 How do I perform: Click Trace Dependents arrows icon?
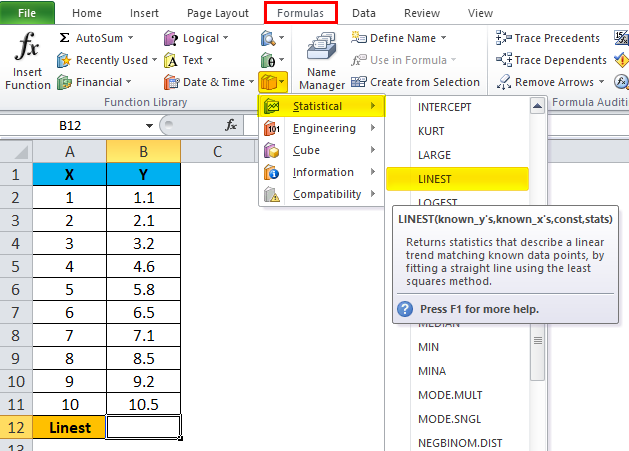pos(503,60)
